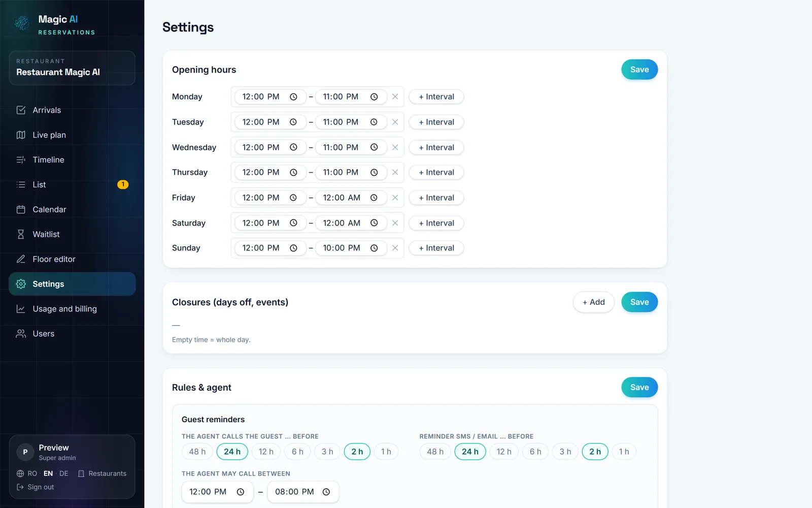The height and width of the screenshot is (508, 812).
Task: Save the Opening hours section
Action: pyautogui.click(x=639, y=70)
